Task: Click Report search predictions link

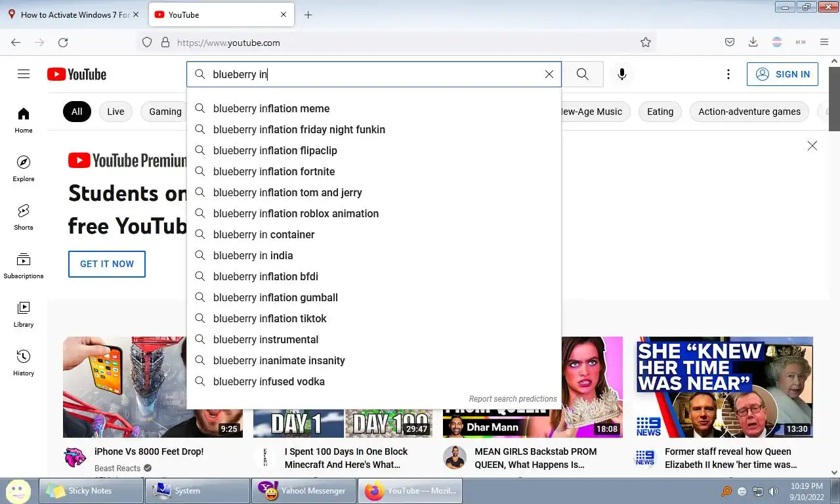Action: [x=513, y=398]
